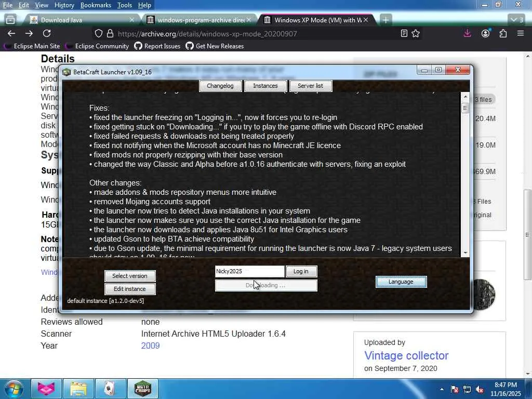The width and height of the screenshot is (532, 399).
Task: Select the BetaCraft taskbar icon
Action: (x=142, y=389)
